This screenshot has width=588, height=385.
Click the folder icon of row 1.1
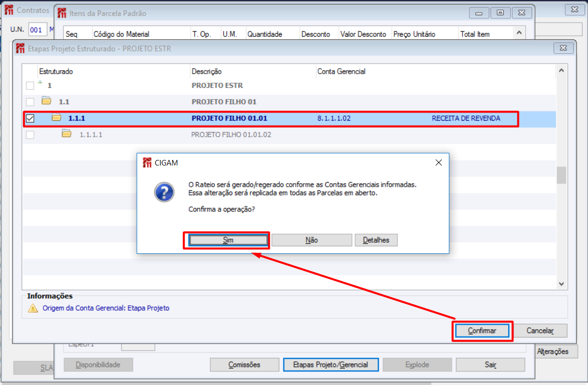tap(46, 100)
